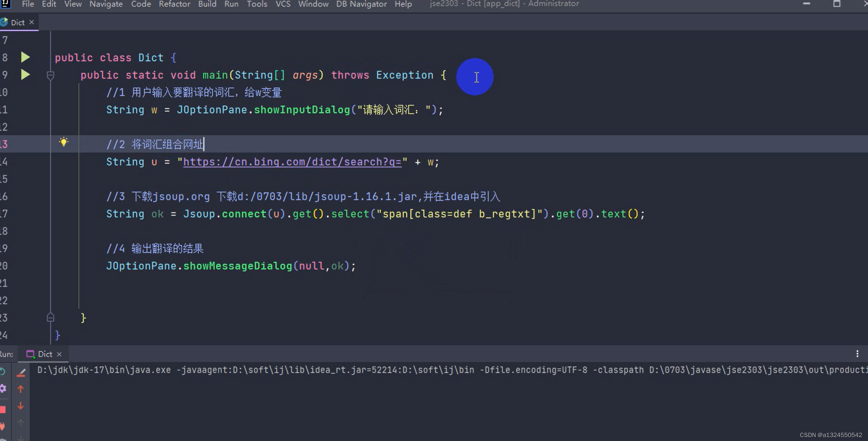Open the Refactor menu
This screenshot has height=441, width=868.
click(174, 4)
